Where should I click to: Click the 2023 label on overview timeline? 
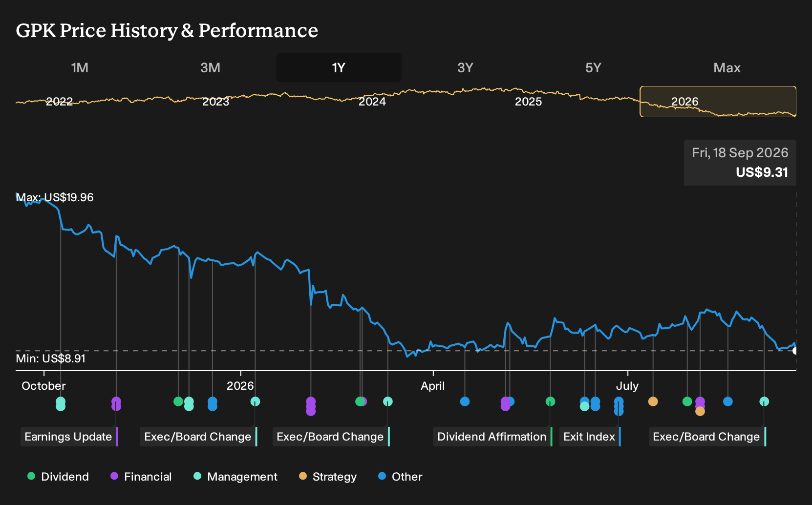[215, 102]
